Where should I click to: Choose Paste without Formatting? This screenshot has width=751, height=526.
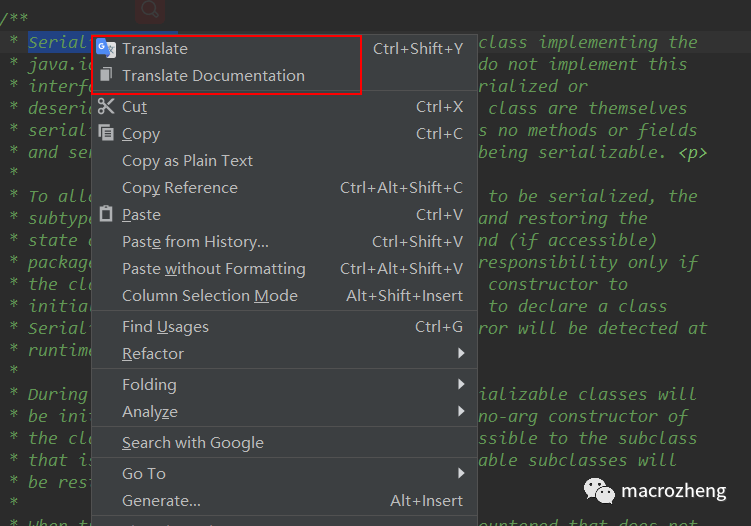click(213, 269)
